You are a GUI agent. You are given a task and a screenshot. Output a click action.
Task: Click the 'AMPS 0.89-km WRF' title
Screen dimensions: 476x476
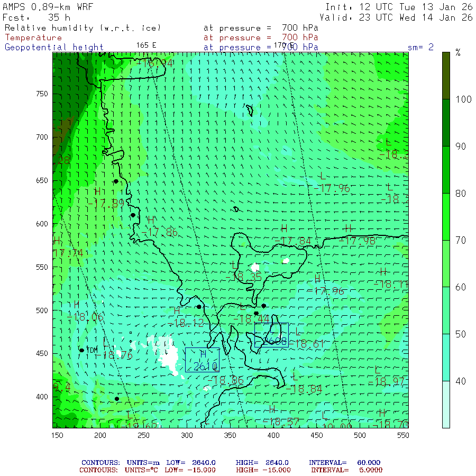(x=48, y=7)
